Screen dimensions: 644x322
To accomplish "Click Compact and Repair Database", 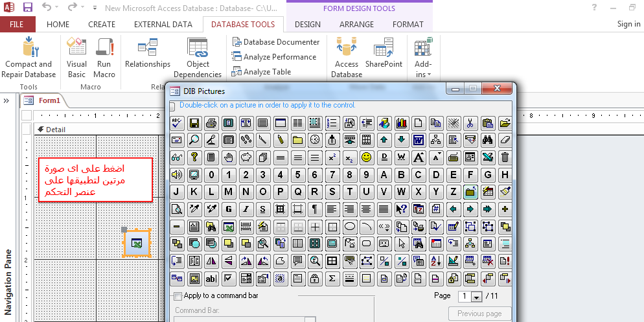I will 29,57.
